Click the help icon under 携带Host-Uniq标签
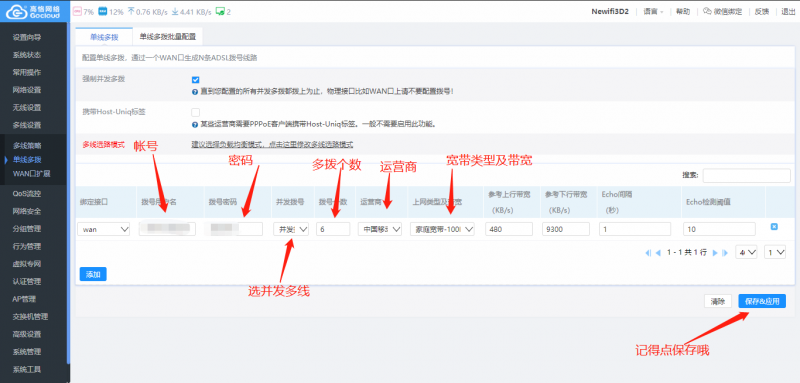 coord(195,124)
